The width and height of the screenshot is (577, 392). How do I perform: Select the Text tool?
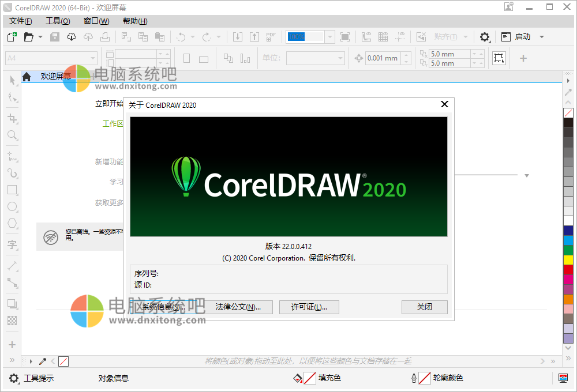point(13,244)
